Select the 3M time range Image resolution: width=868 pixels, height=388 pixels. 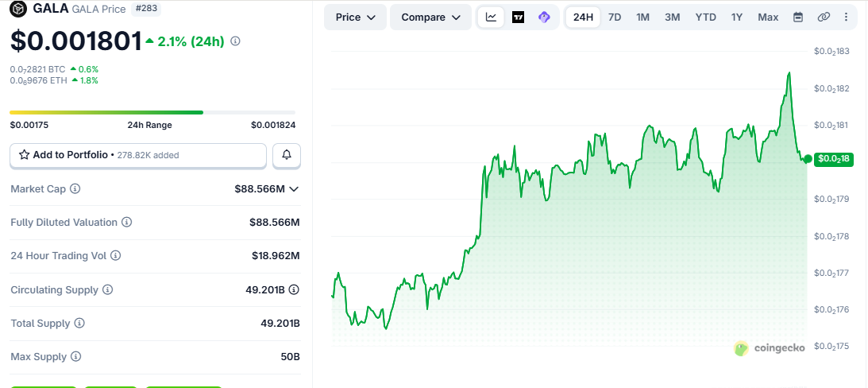(x=672, y=17)
